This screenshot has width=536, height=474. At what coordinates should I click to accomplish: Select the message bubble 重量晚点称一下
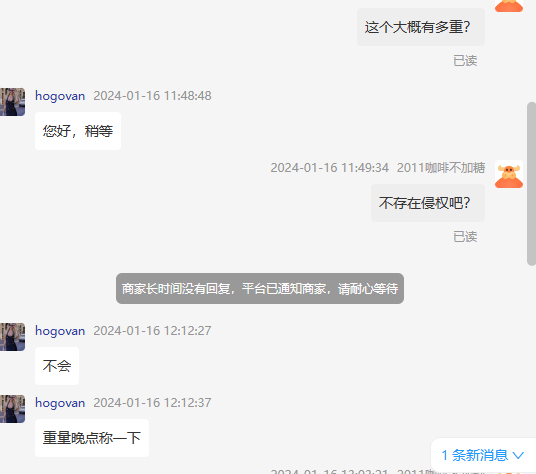(x=92, y=438)
